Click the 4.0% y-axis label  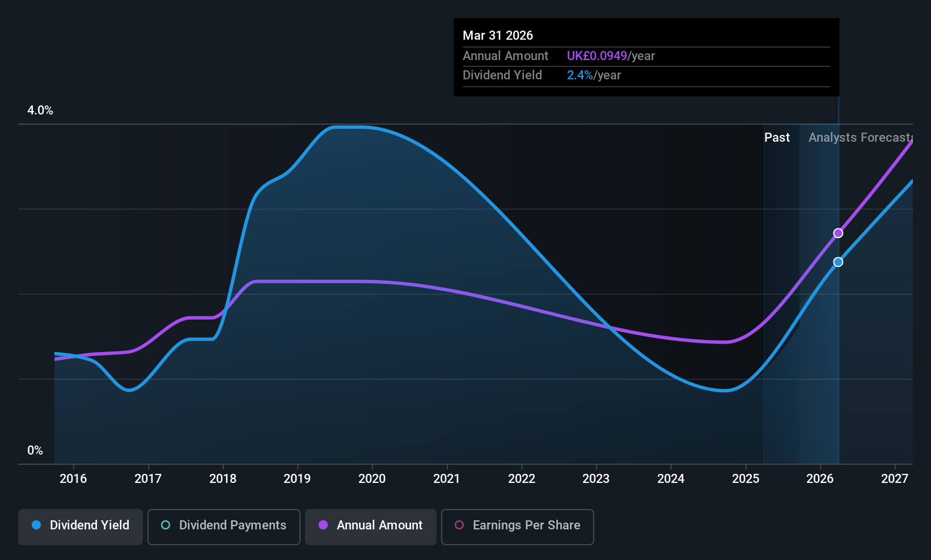pyautogui.click(x=40, y=111)
